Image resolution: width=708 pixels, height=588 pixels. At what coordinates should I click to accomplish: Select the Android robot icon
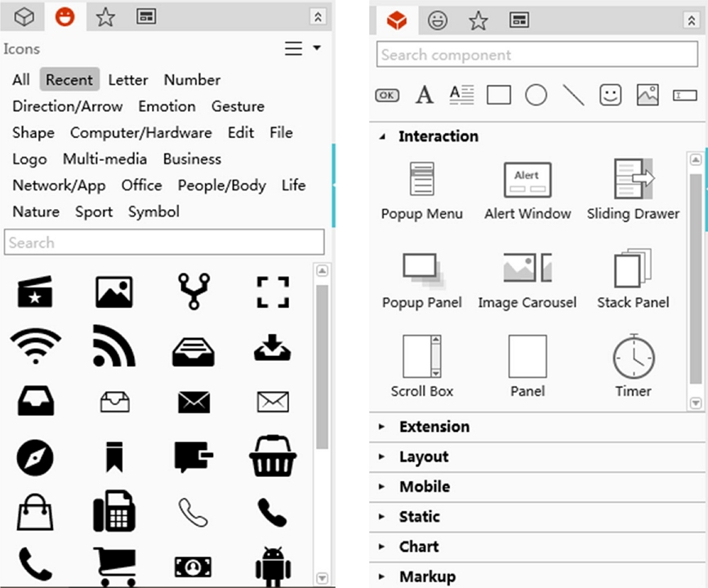pos(272,563)
